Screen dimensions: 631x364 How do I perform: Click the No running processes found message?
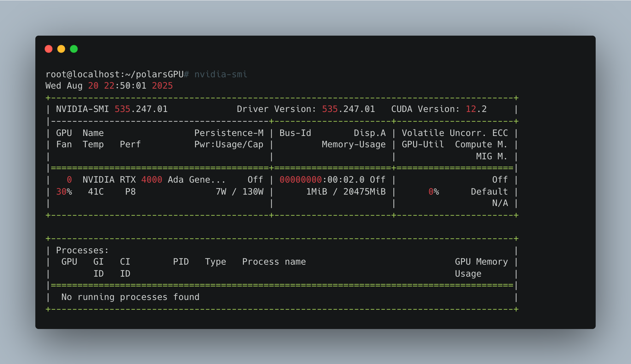[x=130, y=297]
